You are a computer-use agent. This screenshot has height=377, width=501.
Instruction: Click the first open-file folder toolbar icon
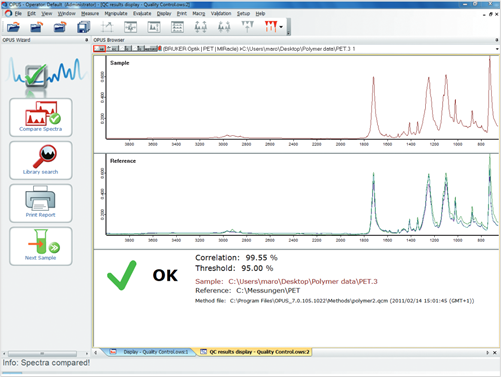click(x=13, y=27)
